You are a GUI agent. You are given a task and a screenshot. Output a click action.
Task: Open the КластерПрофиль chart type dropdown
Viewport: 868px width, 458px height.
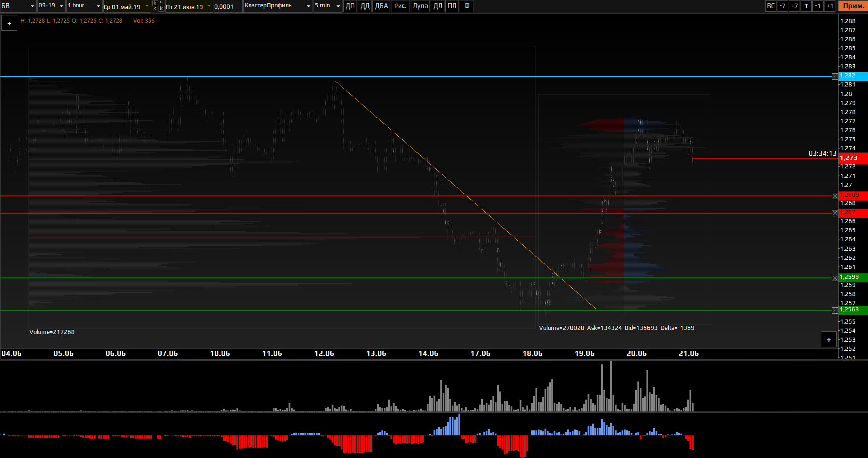(277, 6)
